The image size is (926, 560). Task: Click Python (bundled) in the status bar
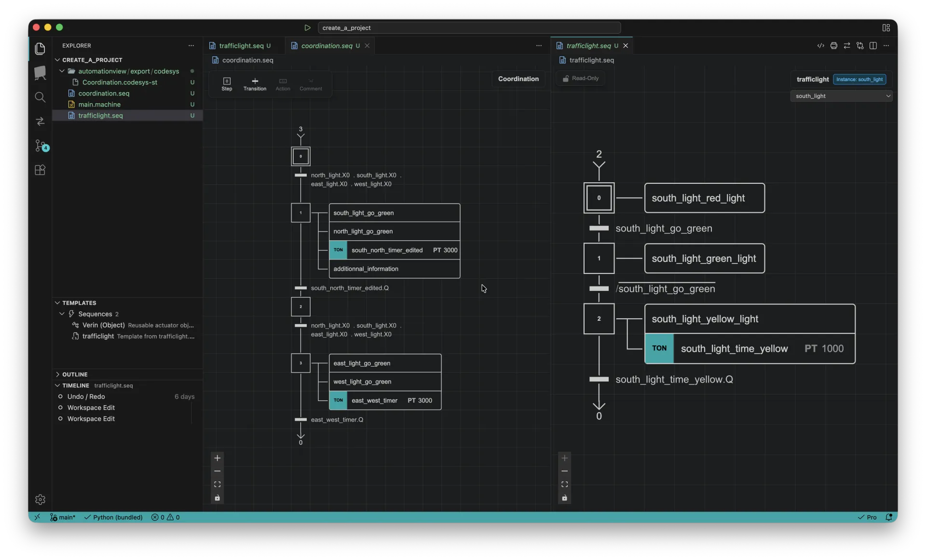tap(114, 517)
